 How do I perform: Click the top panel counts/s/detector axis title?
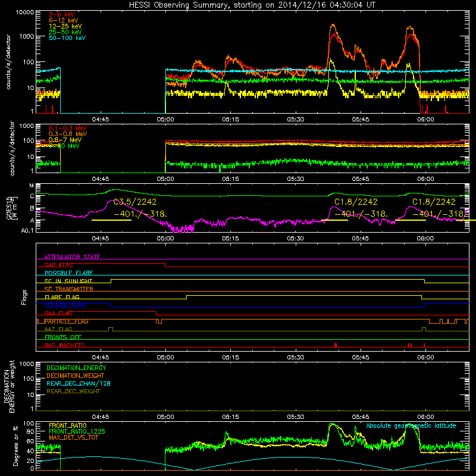click(x=8, y=62)
